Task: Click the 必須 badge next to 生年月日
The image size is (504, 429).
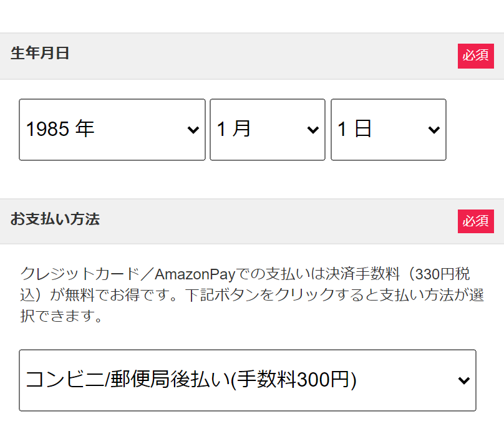Action: 476,56
